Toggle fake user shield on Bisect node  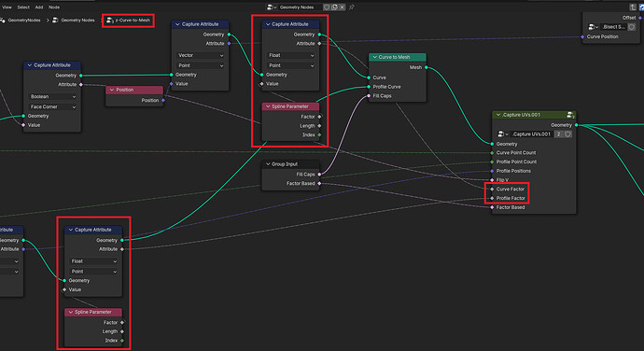click(632, 27)
